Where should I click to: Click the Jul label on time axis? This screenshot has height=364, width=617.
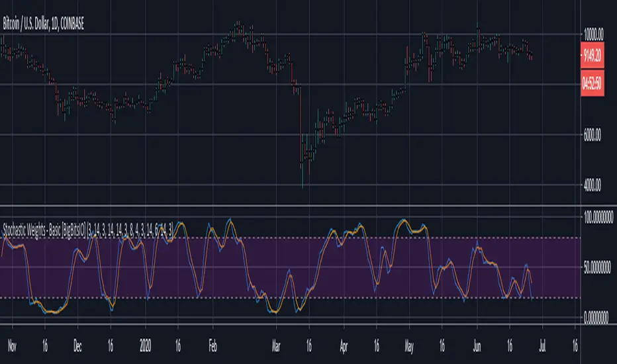coord(543,346)
